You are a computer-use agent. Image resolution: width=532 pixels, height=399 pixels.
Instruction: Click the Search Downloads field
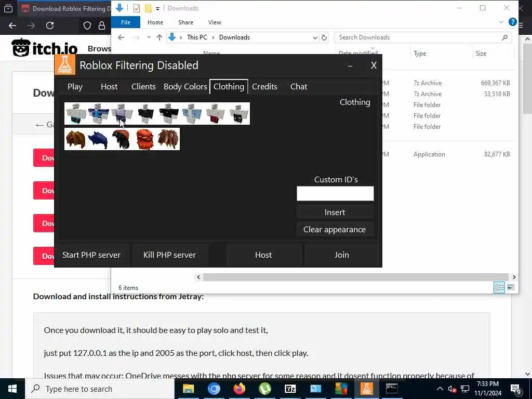tap(423, 37)
